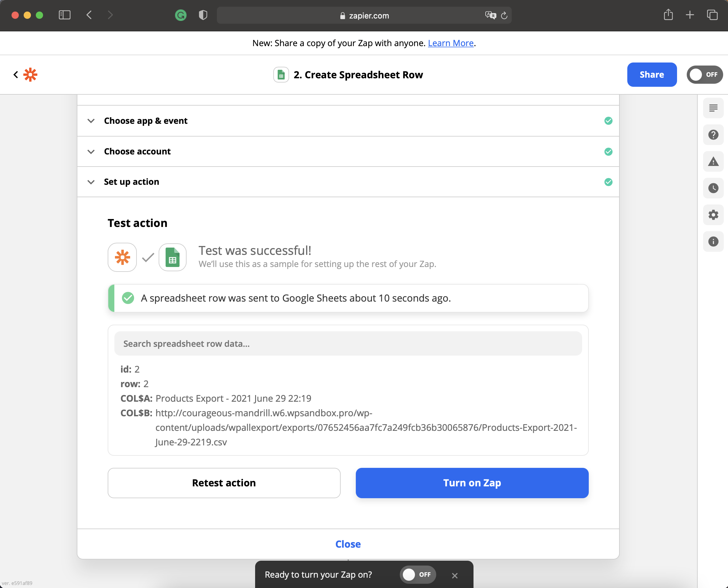Click the Share button
The image size is (728, 588).
coord(652,75)
